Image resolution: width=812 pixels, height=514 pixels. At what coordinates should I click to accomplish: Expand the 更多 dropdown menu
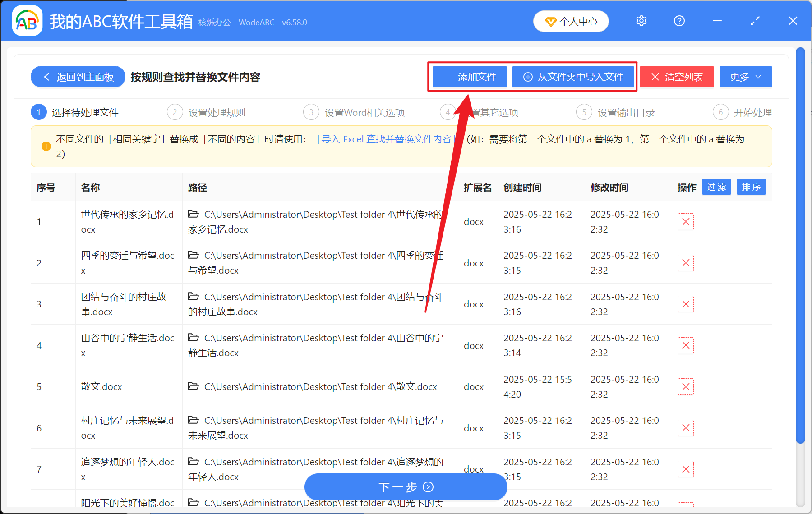746,77
